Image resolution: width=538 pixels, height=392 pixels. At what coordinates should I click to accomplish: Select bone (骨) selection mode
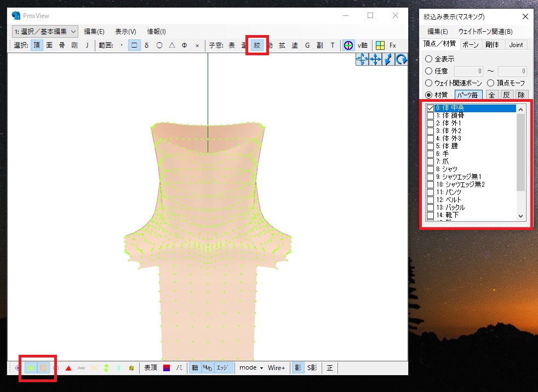[x=62, y=45]
